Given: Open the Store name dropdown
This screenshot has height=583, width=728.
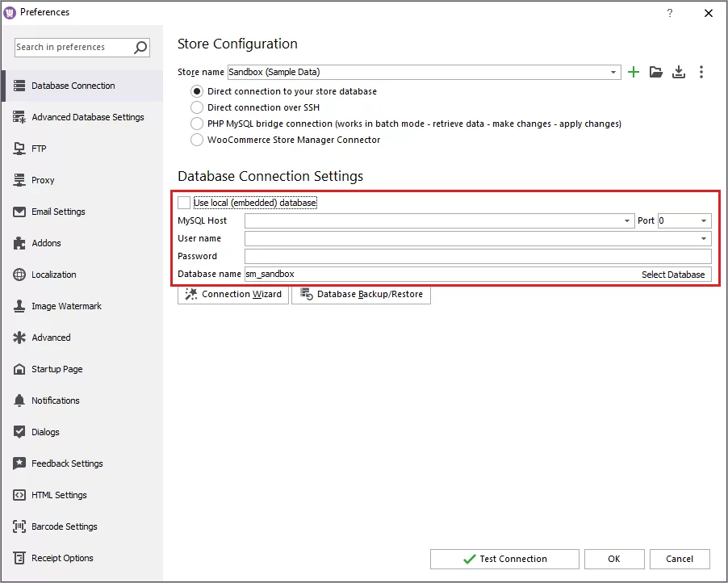Looking at the screenshot, I should [x=612, y=72].
